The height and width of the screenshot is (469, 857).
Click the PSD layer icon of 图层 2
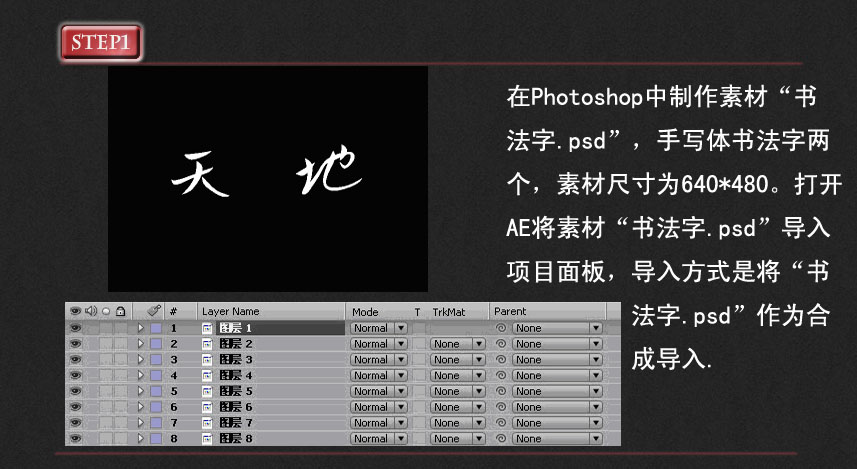(207, 344)
